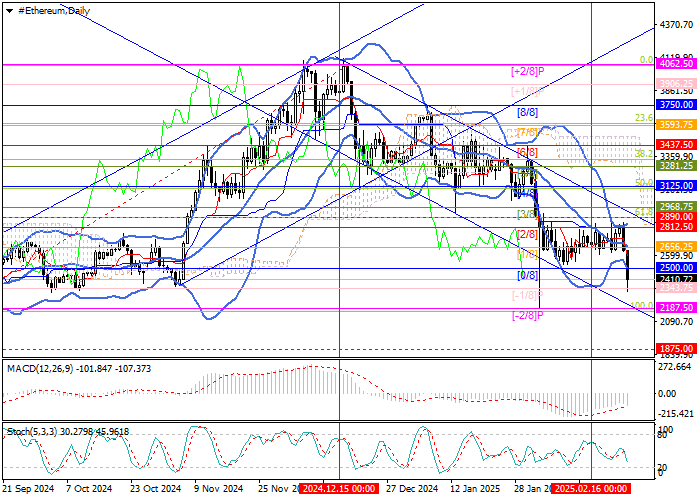Click the 3437.50 red price label
700x500 pixels.
[677, 145]
